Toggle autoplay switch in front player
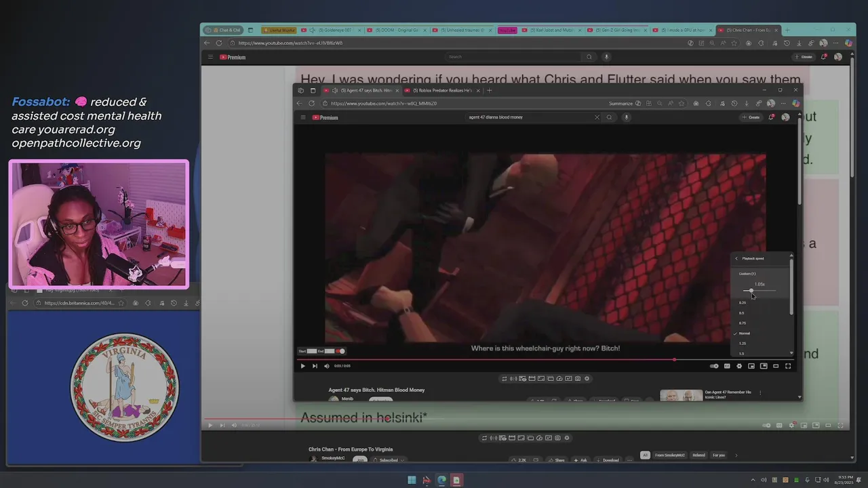Viewport: 868px width, 488px height. click(714, 366)
